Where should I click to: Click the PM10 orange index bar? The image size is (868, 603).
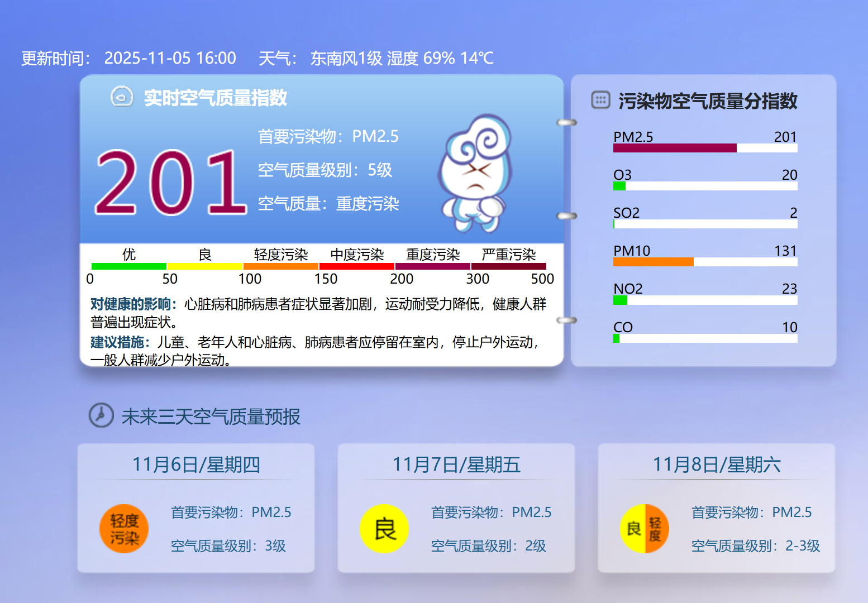point(654,262)
